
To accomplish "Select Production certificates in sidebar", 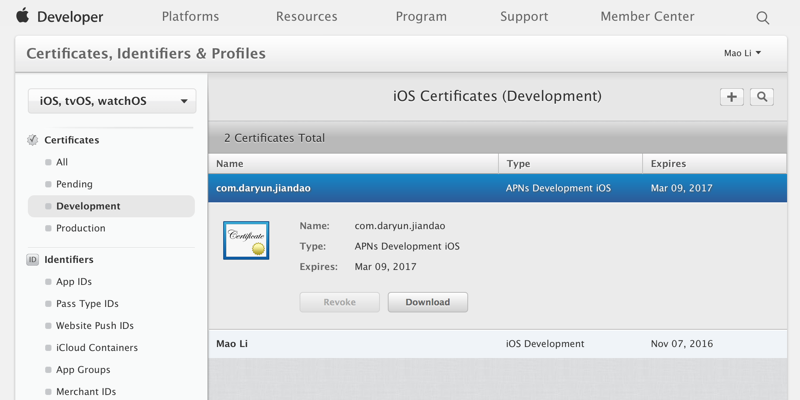I will coord(80,228).
